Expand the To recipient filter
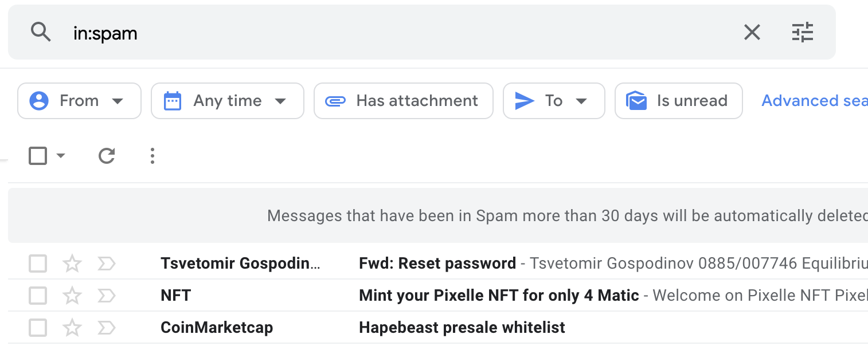The height and width of the screenshot is (346, 868). point(554,101)
